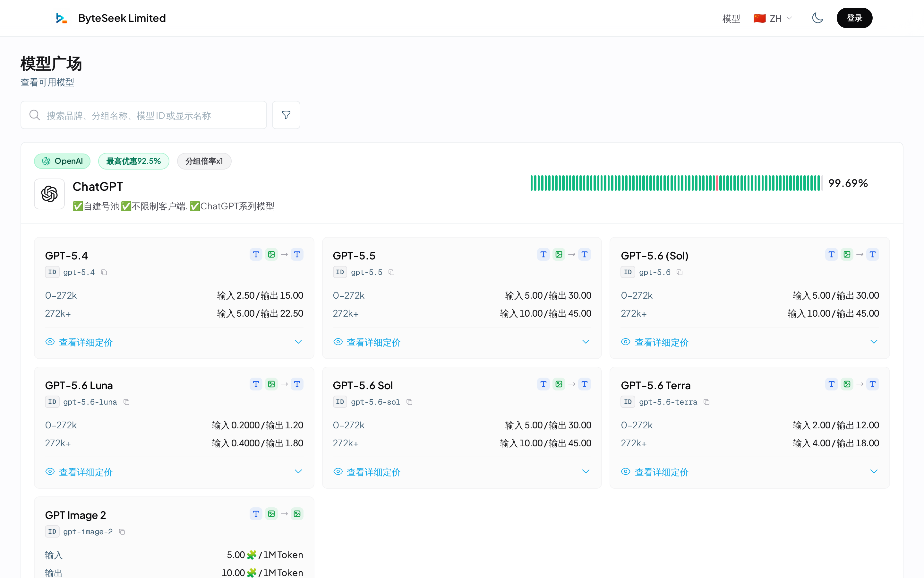Viewport: 924px width, 578px height.
Task: Expand GPT-5.6 (Sol) detailed pricing chevron
Action: pos(874,342)
